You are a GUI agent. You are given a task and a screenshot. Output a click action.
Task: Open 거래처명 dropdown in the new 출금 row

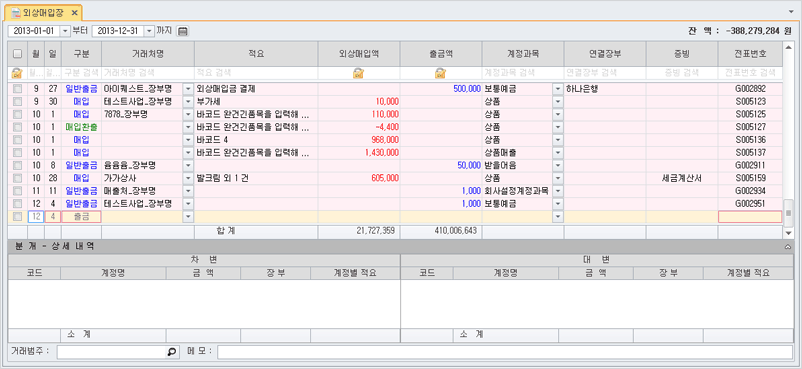tap(188, 216)
